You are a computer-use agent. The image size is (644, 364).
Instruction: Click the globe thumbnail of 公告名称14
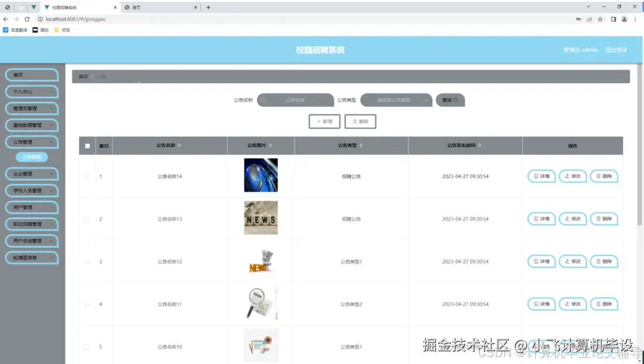[x=261, y=175]
